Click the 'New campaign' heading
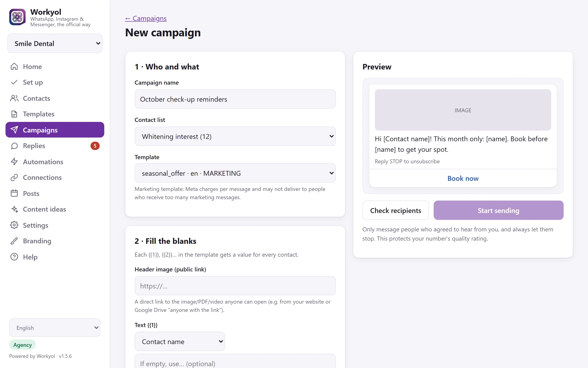The height and width of the screenshot is (368, 588). pos(163,32)
